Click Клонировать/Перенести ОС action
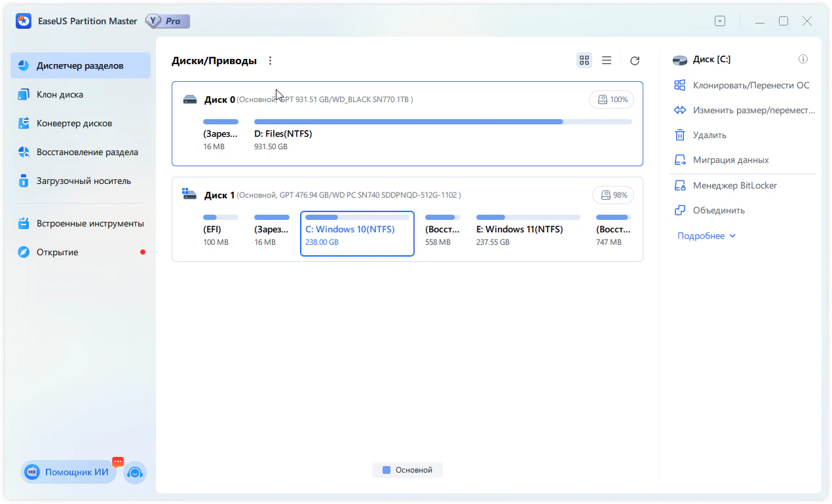The width and height of the screenshot is (832, 504). (751, 86)
